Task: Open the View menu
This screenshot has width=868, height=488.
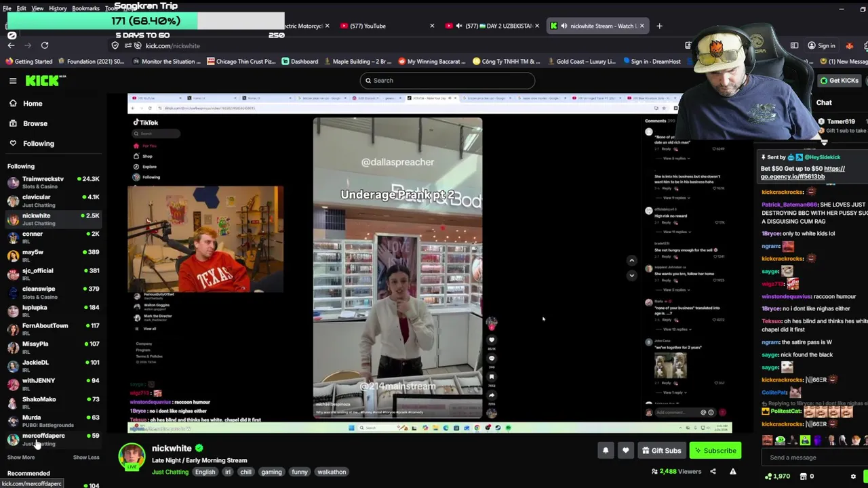Action: coord(37,8)
